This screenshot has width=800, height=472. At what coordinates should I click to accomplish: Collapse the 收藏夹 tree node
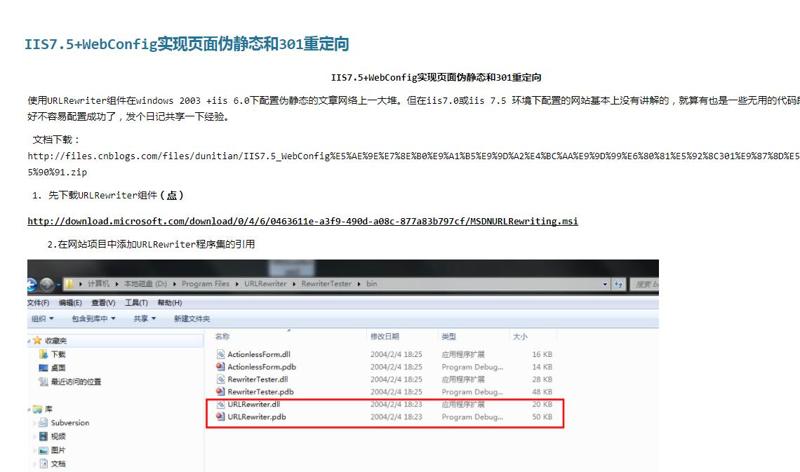point(29,341)
